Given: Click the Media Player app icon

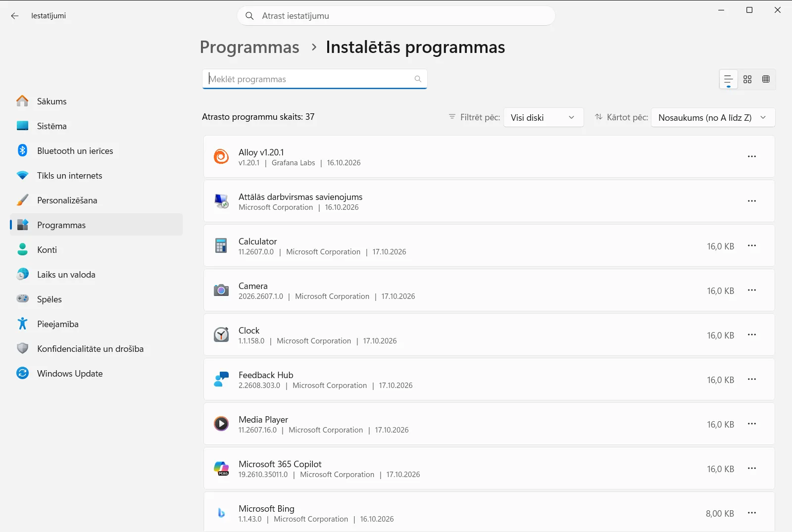Looking at the screenshot, I should tap(221, 424).
